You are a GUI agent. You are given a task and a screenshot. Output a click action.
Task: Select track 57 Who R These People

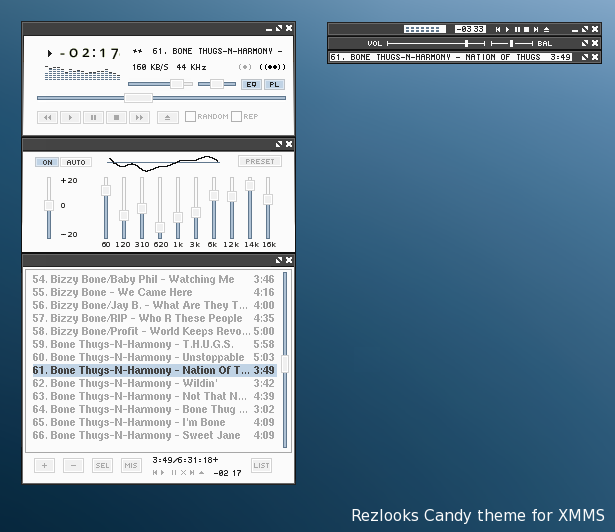pos(154,318)
